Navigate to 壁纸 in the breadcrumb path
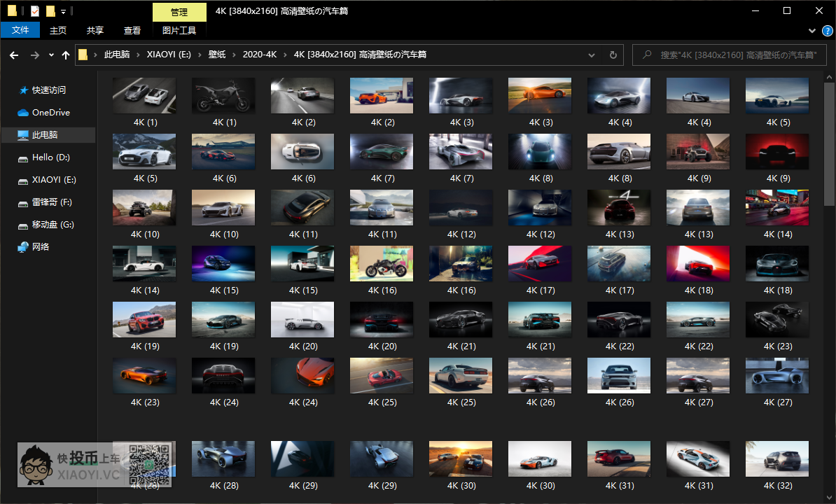Viewport: 836px width, 504px height. [x=217, y=55]
